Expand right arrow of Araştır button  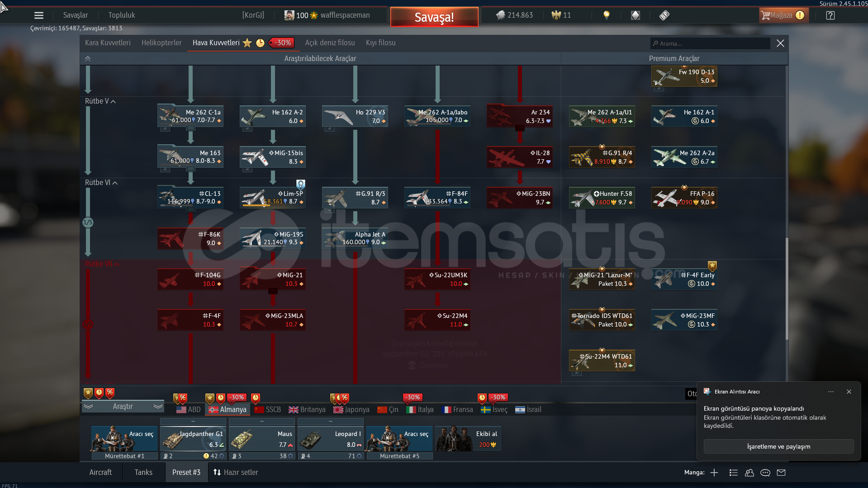(x=158, y=407)
